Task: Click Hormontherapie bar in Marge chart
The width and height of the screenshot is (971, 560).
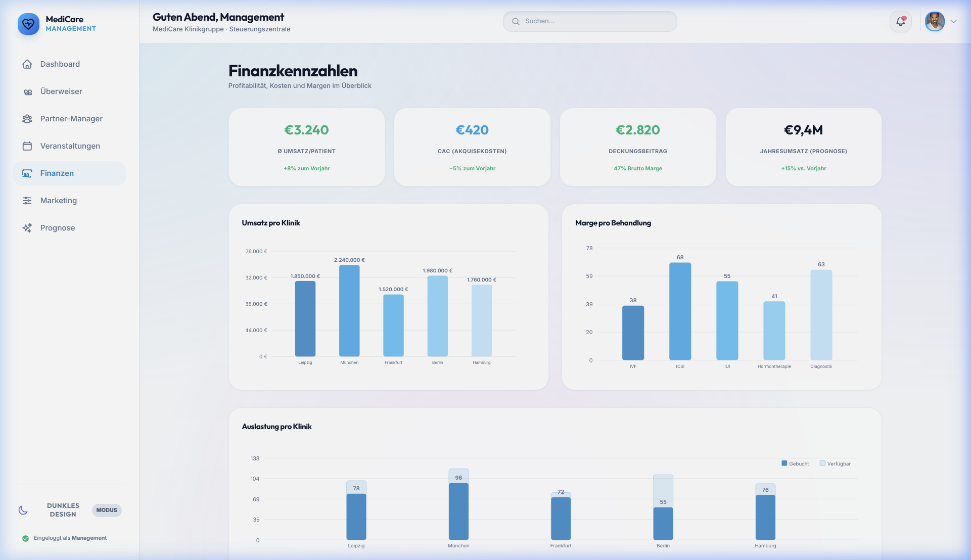Action: 774,331
